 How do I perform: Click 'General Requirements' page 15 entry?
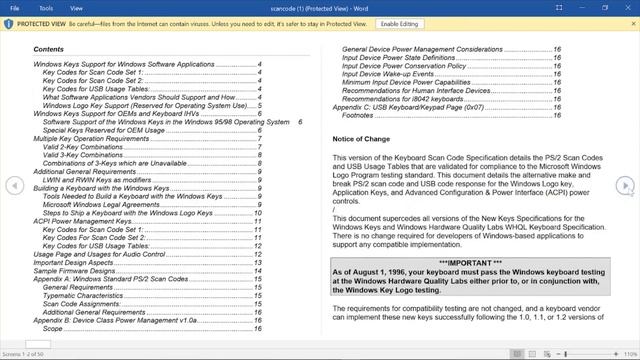click(152, 287)
